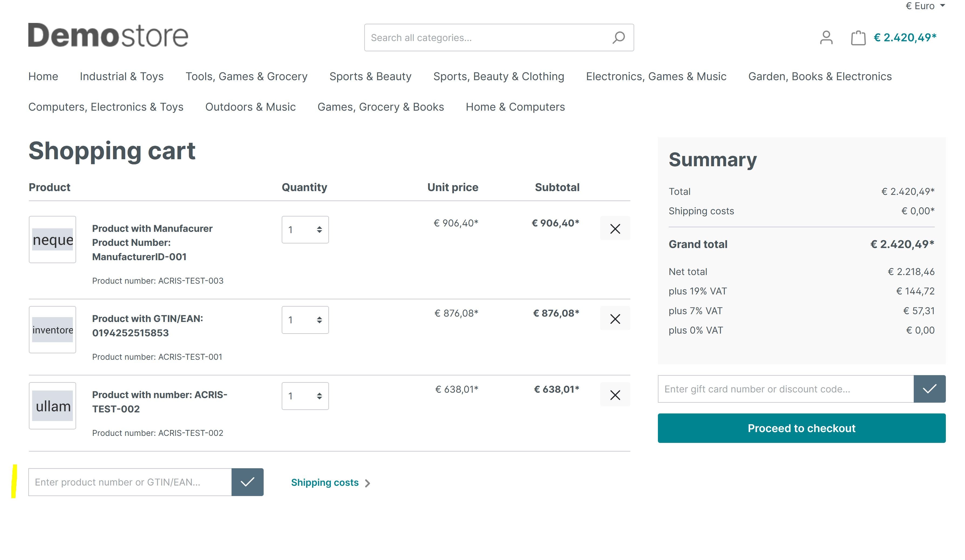Click unit price € 906,40
The image size is (965, 560).
tap(456, 223)
